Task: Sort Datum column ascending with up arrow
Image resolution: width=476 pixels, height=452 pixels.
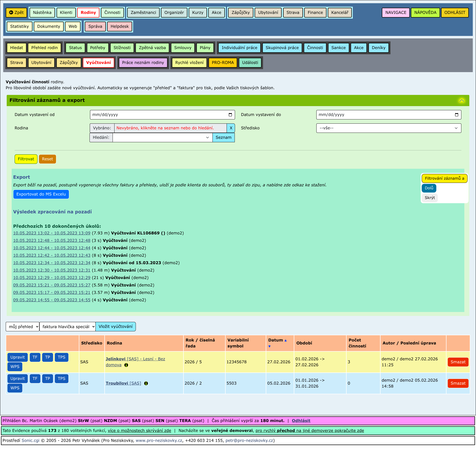Action: tap(286, 340)
